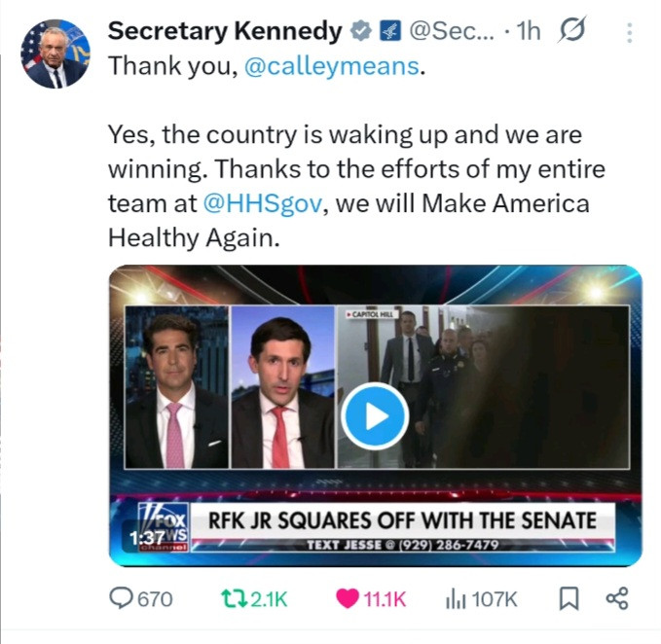Open the @calleymeans mention
Viewport: 661px width, 644px height.
pyautogui.click(x=332, y=67)
